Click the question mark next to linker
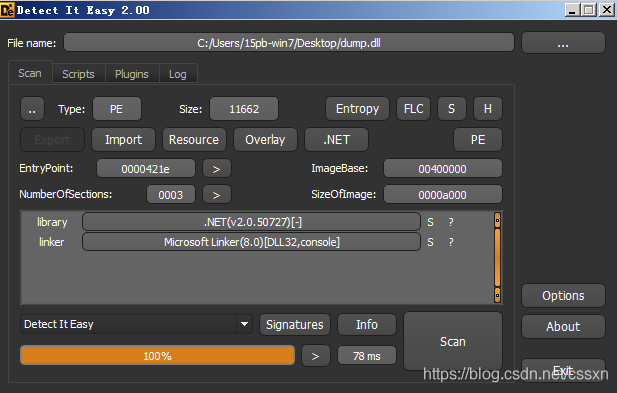 click(x=451, y=242)
